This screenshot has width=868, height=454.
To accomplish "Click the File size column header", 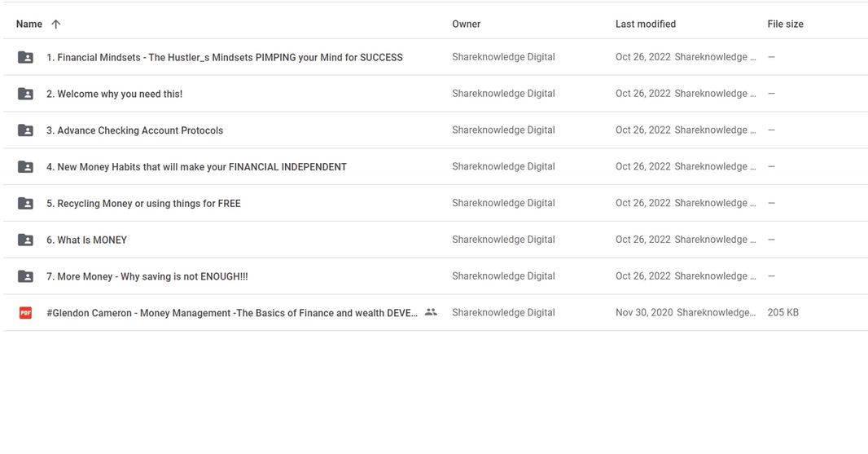I will click(x=785, y=24).
